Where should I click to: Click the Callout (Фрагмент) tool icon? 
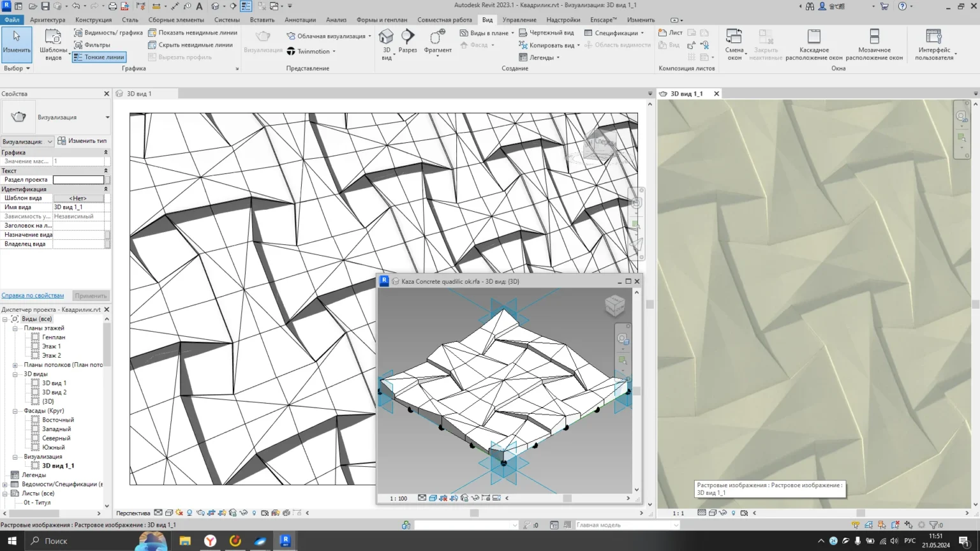click(x=437, y=38)
